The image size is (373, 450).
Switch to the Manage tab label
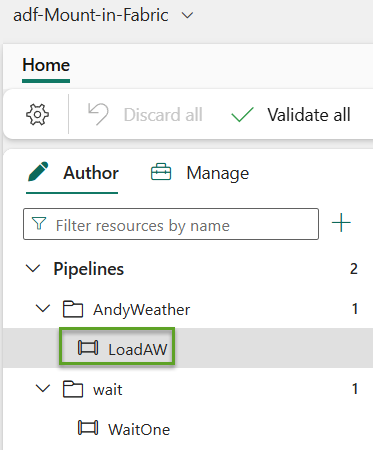click(218, 173)
